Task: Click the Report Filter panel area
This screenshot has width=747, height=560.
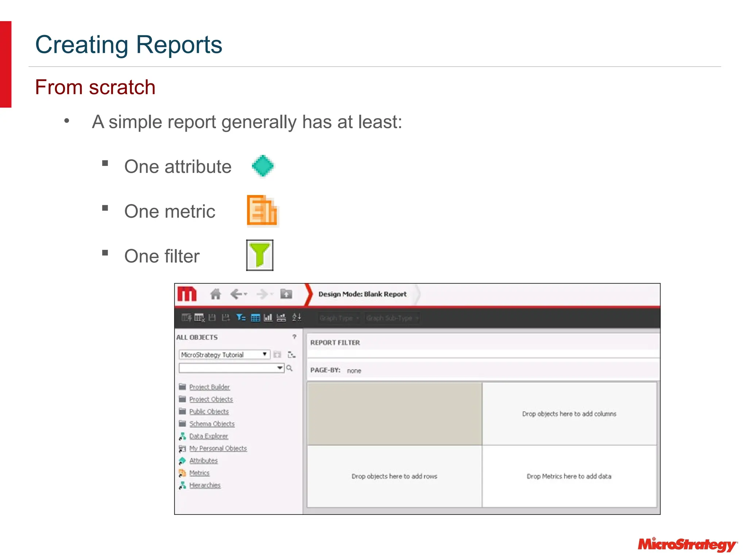Action: pos(483,346)
